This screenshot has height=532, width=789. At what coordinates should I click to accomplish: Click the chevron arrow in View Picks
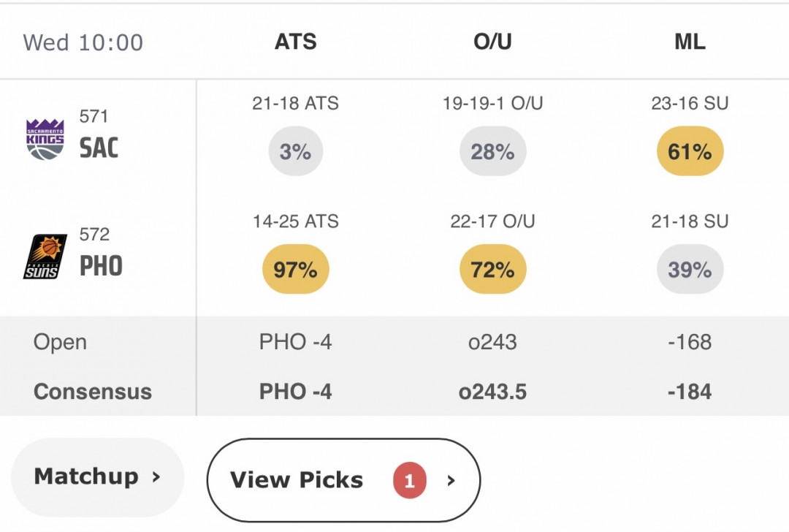coord(451,481)
